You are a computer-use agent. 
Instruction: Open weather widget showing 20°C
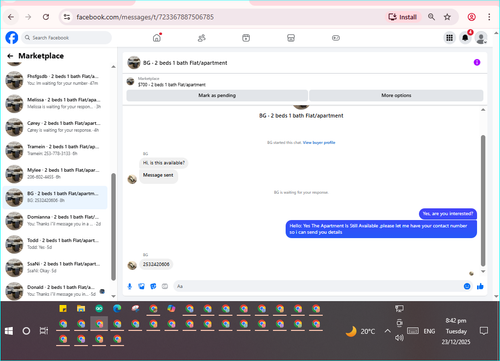click(x=360, y=331)
